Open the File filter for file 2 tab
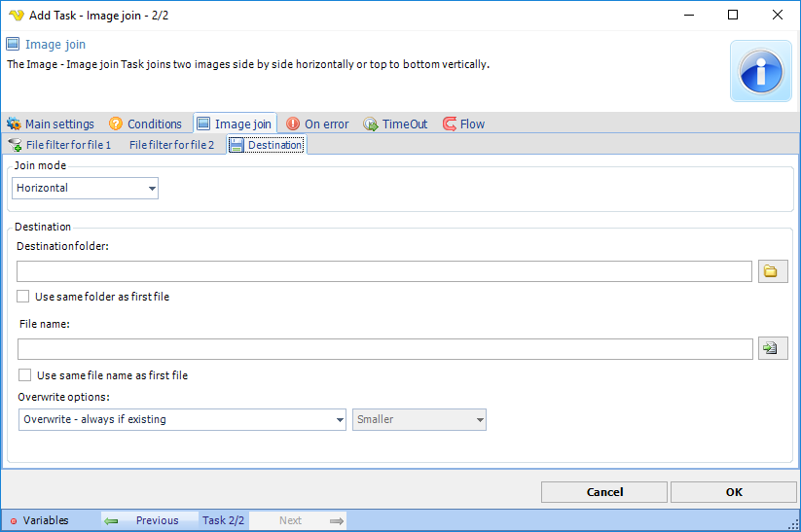This screenshot has width=801, height=532. (x=171, y=145)
